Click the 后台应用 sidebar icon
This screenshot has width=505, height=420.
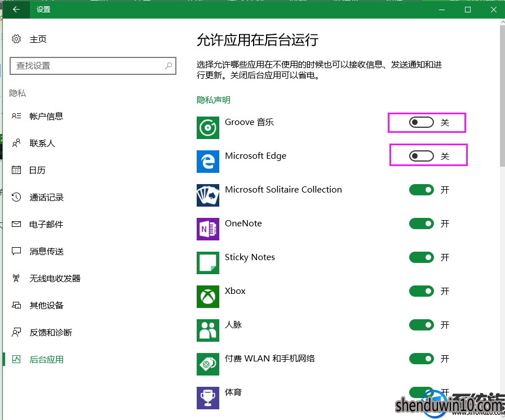pyautogui.click(x=16, y=359)
